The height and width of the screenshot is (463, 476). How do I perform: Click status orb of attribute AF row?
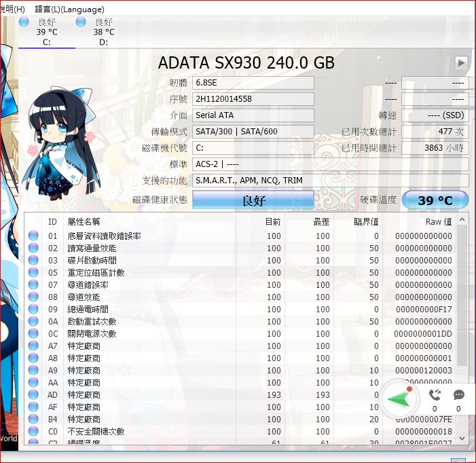[33, 407]
